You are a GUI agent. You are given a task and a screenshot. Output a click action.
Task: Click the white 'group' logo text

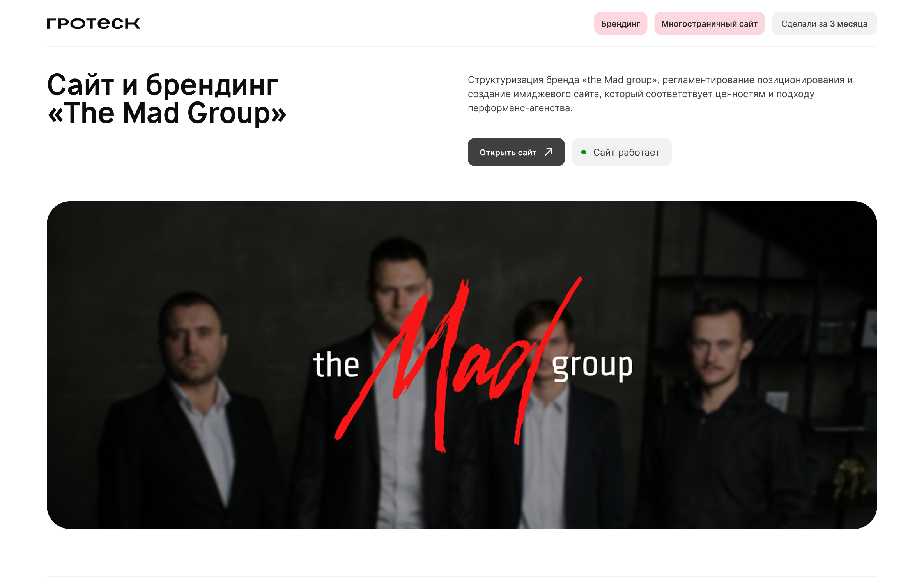pos(592,368)
